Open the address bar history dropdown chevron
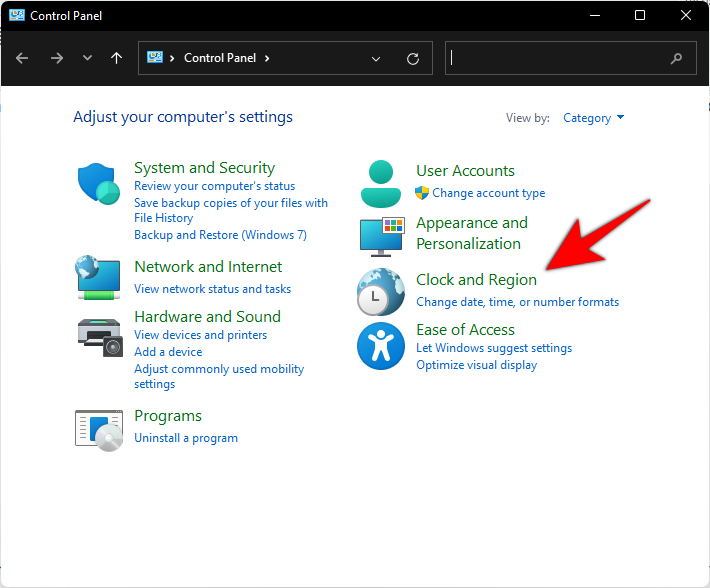This screenshot has width=710, height=588. pos(376,59)
